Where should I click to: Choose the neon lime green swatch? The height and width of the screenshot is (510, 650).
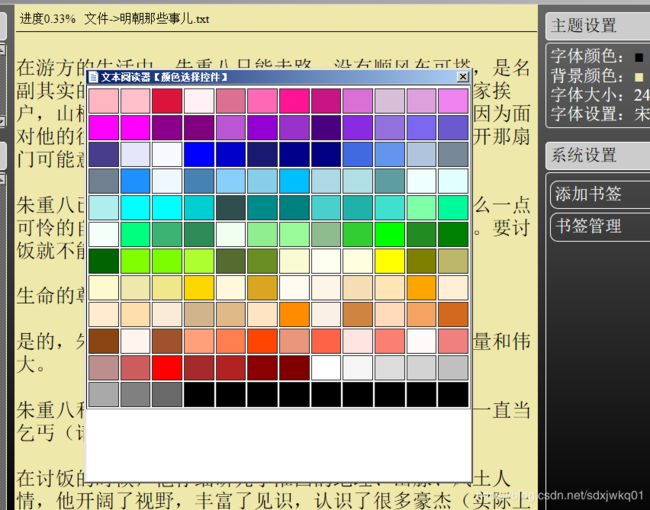[390, 234]
